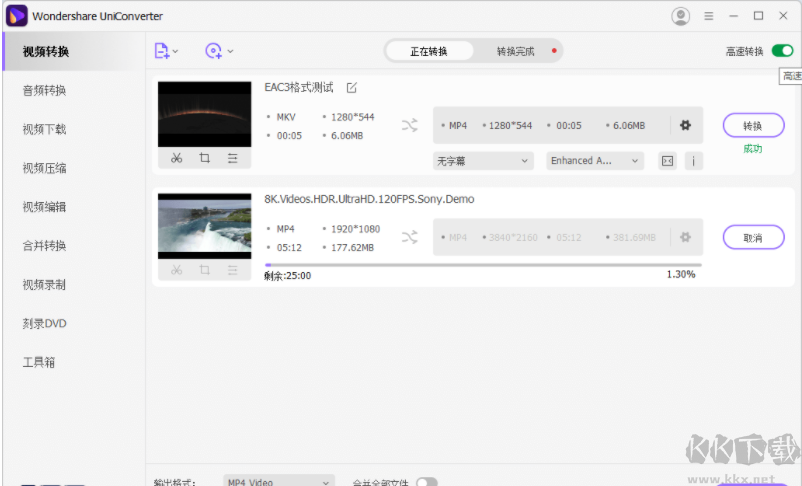Open output settings gear for EAC3 video

point(685,125)
